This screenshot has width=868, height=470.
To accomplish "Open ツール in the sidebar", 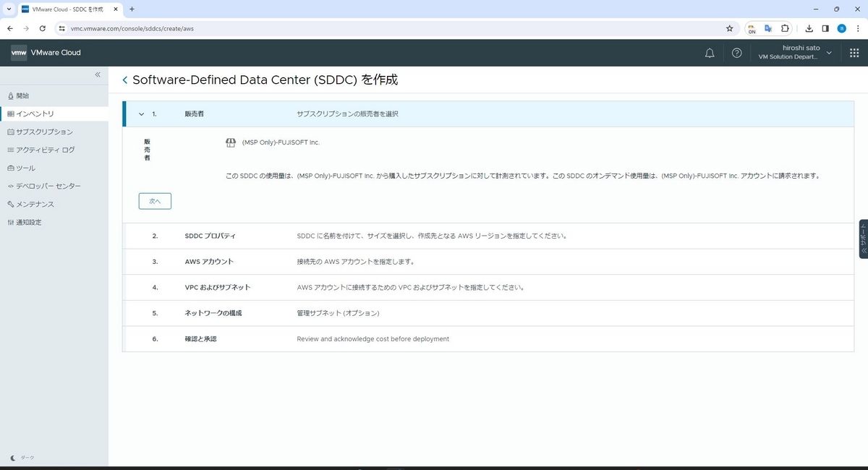I will click(54, 168).
